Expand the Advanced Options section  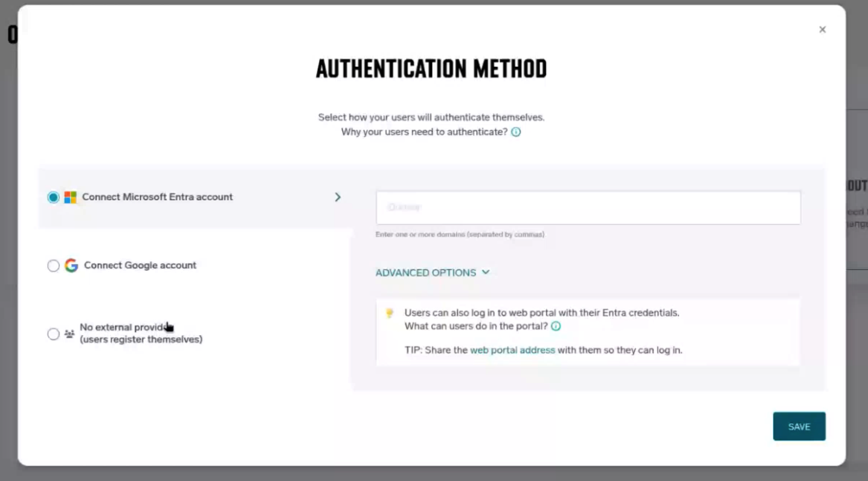click(x=426, y=273)
